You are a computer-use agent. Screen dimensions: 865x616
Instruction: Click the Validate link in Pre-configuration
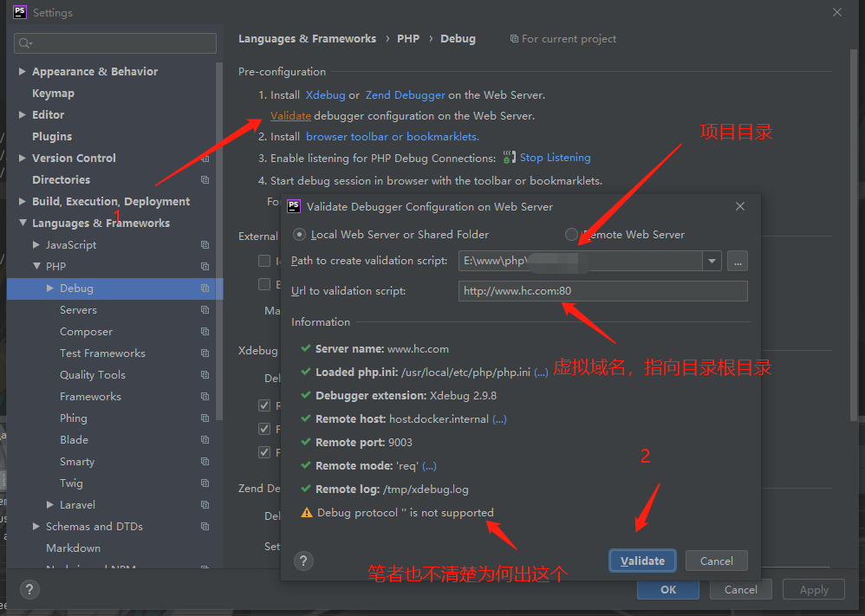click(x=290, y=116)
